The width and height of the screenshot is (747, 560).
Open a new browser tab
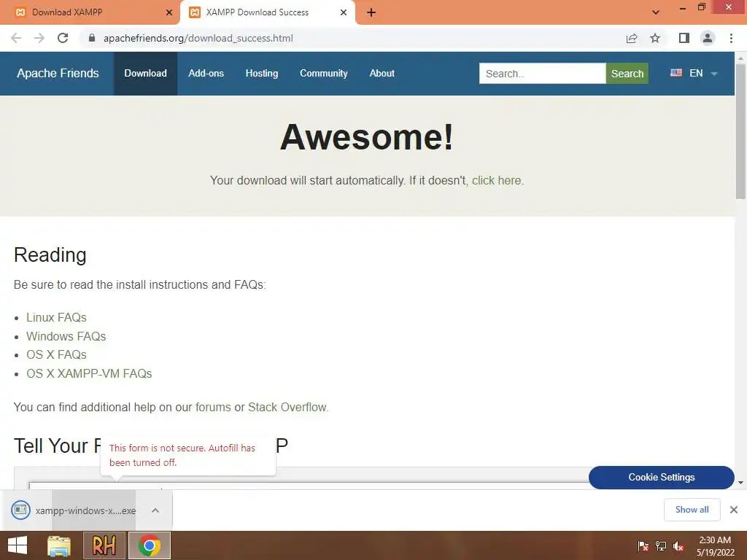(371, 13)
